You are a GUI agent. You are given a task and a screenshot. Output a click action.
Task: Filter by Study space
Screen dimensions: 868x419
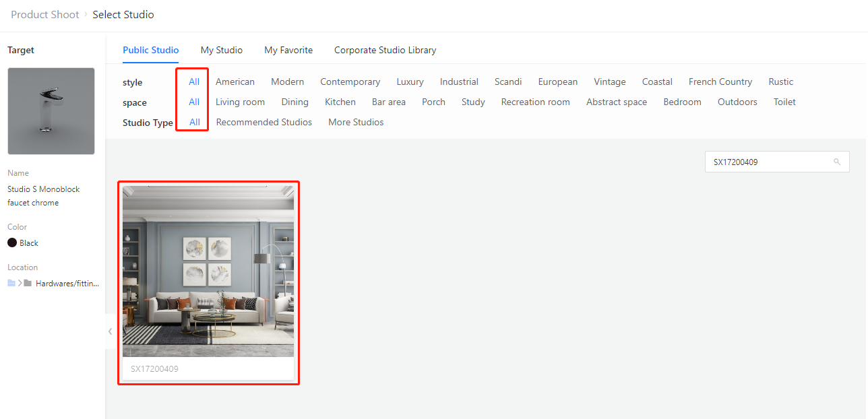[474, 102]
